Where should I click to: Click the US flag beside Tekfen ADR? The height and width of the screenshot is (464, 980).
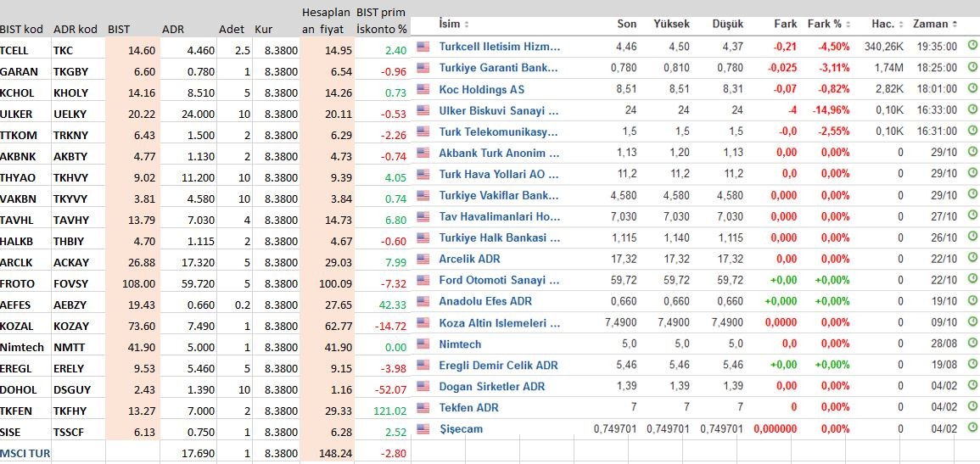pos(423,407)
